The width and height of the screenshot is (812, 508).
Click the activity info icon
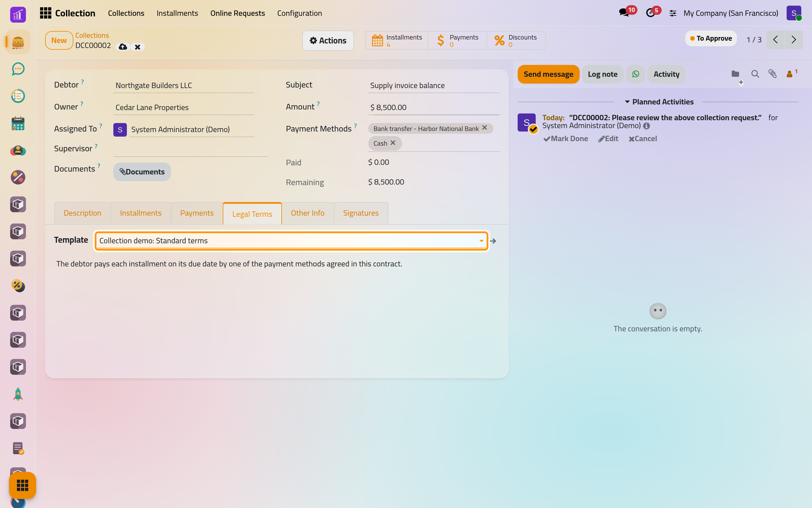(x=647, y=126)
